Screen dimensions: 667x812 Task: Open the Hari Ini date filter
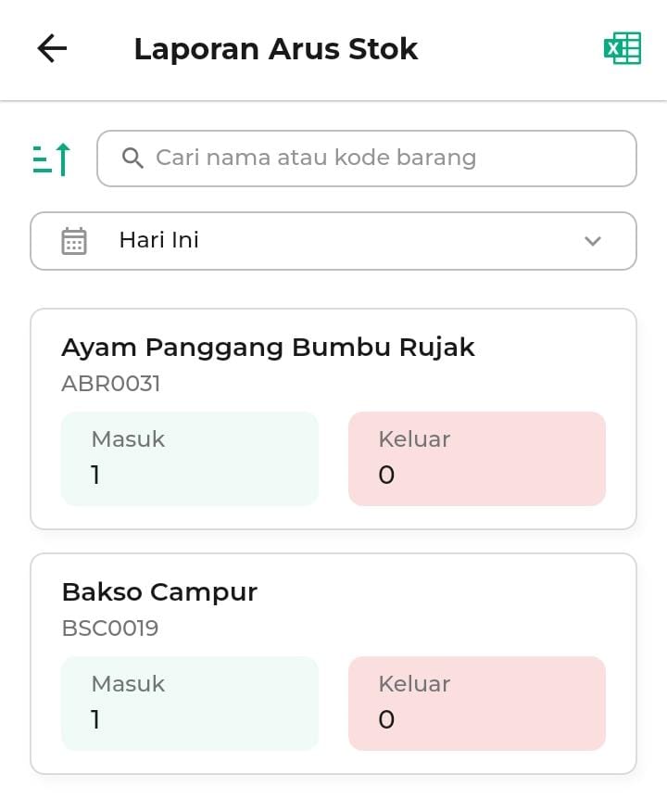coord(333,241)
